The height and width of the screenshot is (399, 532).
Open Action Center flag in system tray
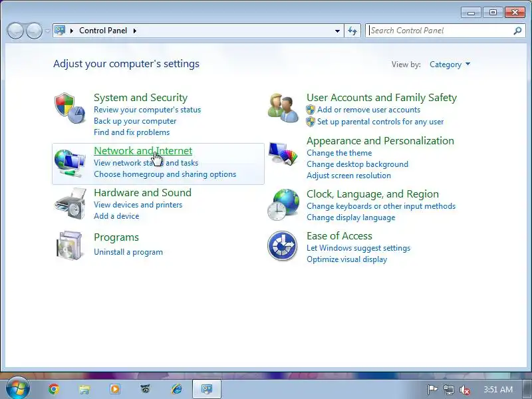[x=433, y=390]
